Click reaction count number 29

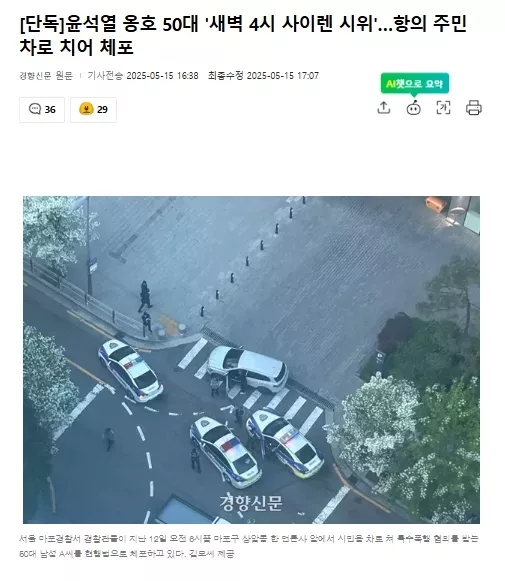pyautogui.click(x=102, y=110)
